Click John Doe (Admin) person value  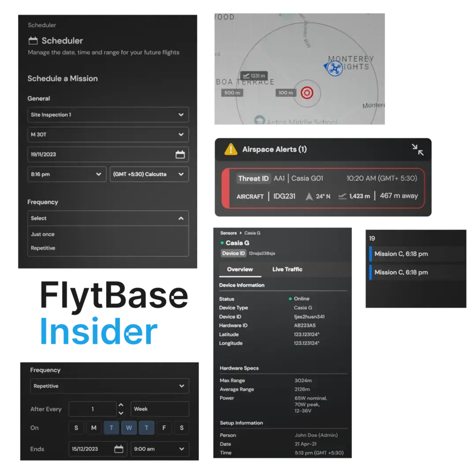point(316,435)
